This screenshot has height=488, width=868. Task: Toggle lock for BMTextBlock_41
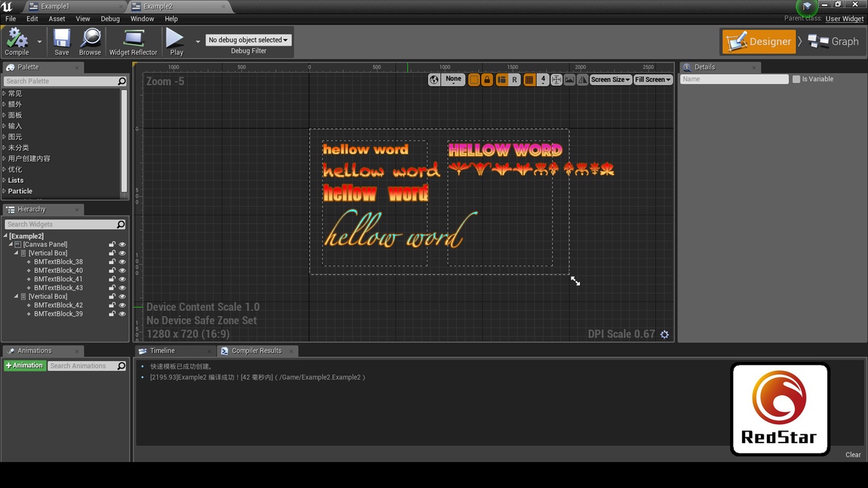click(112, 279)
